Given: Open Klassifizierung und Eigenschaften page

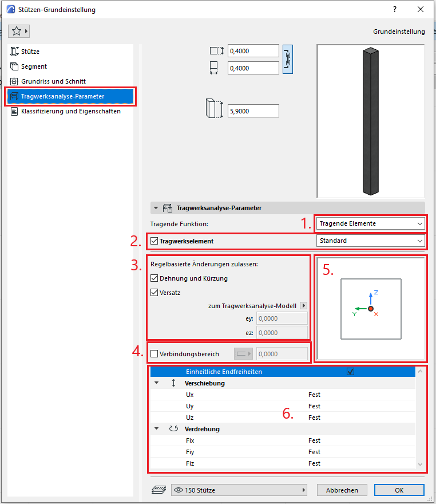Looking at the screenshot, I should tap(71, 111).
